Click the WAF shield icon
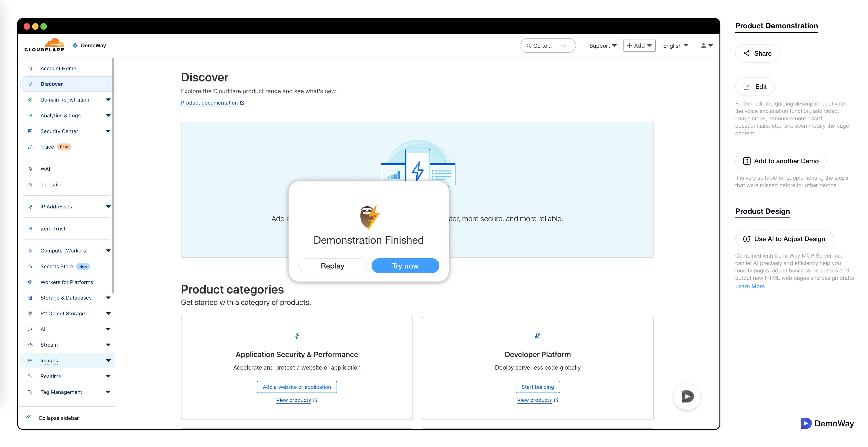868x447 pixels. [x=30, y=169]
